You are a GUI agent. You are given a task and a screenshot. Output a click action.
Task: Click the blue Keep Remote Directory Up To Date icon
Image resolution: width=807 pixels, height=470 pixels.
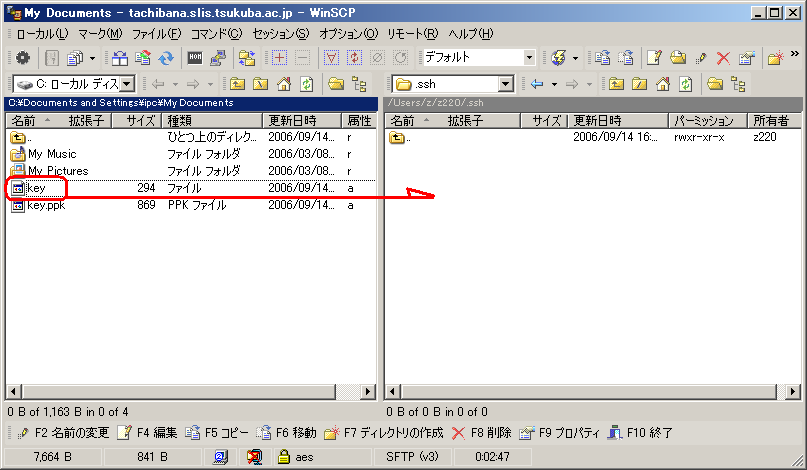(166, 58)
